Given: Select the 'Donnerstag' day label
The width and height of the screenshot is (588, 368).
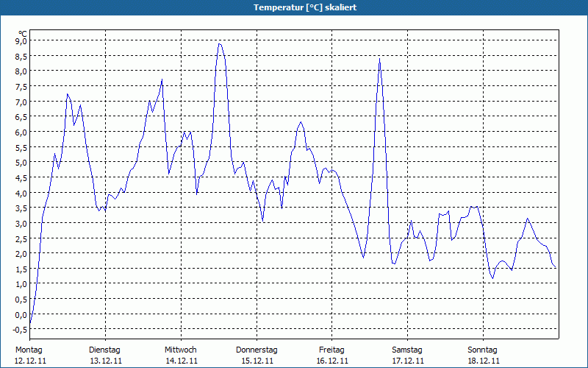Looking at the screenshot, I should click(257, 350).
